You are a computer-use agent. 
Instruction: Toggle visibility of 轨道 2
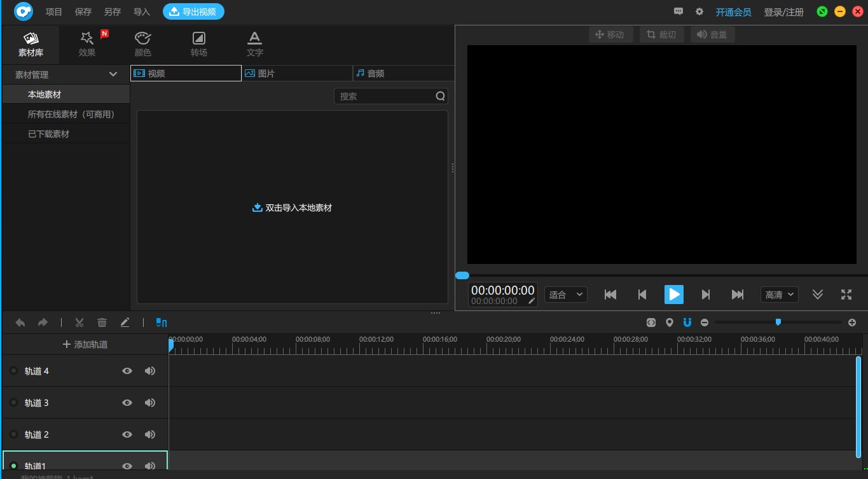[127, 434]
